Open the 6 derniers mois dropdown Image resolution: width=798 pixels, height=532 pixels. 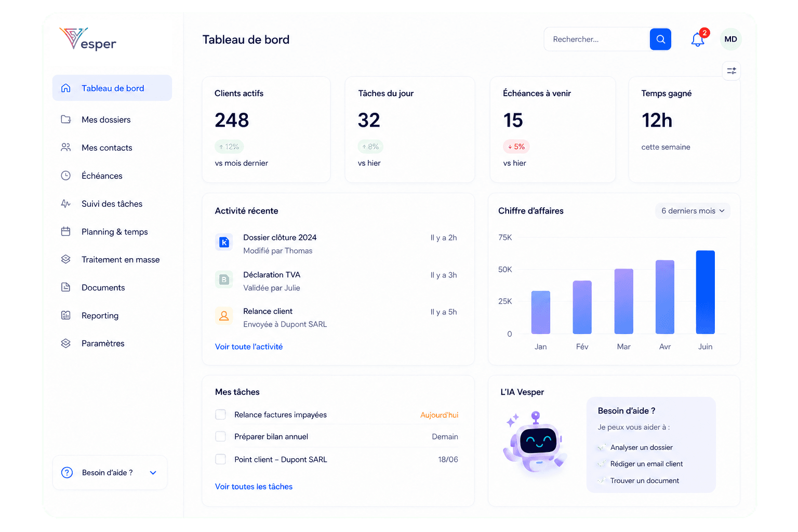point(693,211)
